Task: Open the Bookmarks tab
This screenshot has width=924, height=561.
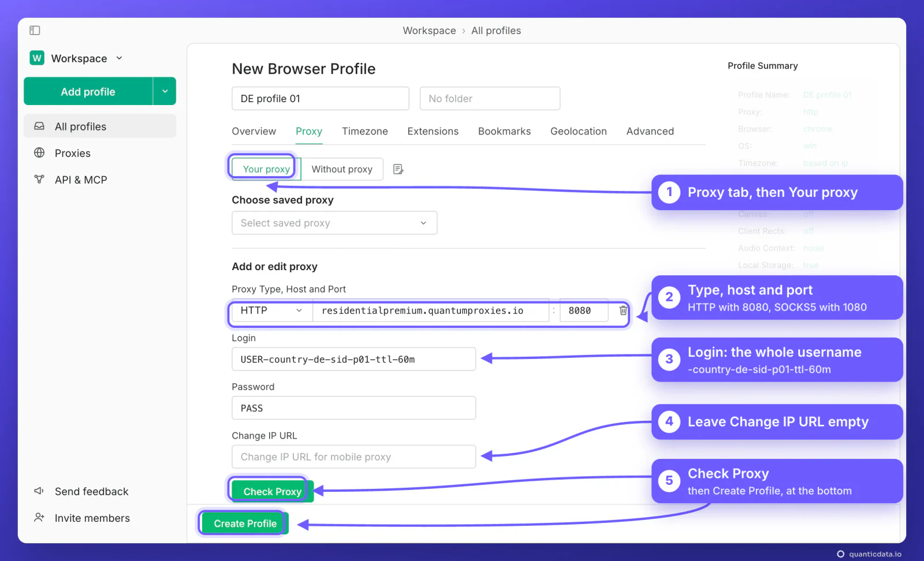Action: pos(505,131)
